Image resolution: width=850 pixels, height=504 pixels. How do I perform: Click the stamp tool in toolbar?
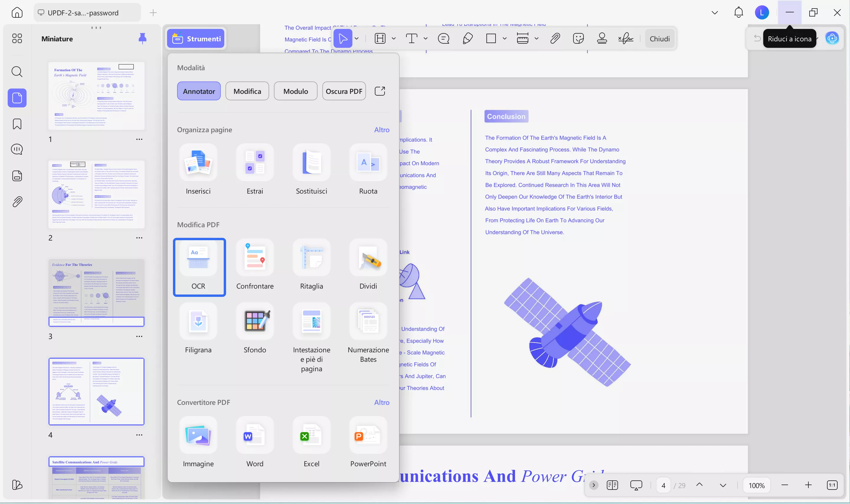coord(602,38)
